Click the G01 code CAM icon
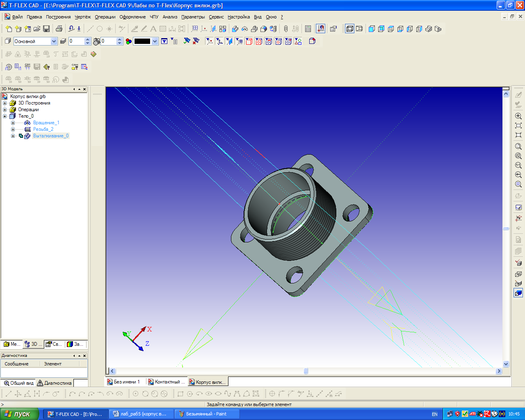This screenshot has height=420, width=525. pos(27,67)
